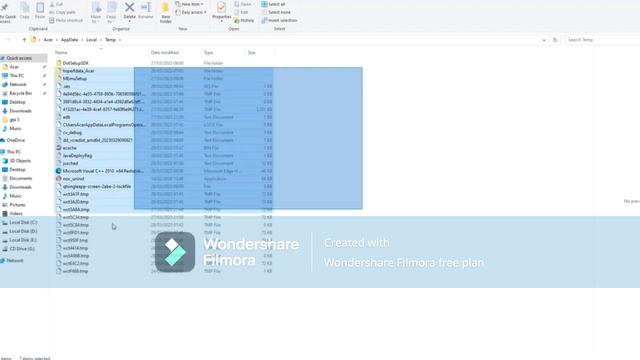Image resolution: width=640 pixels, height=360 pixels.
Task: Create a New folder from ribbon
Action: (166, 13)
